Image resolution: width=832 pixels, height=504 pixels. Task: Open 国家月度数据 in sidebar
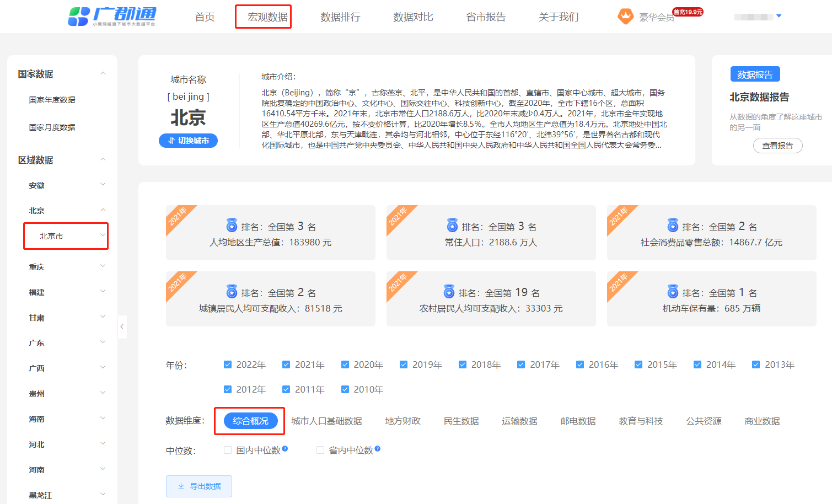[52, 127]
